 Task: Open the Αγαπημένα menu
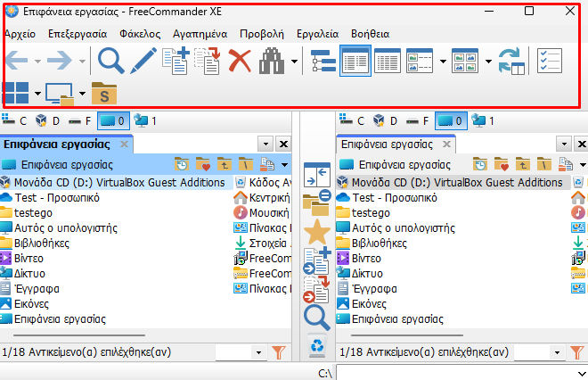point(200,34)
